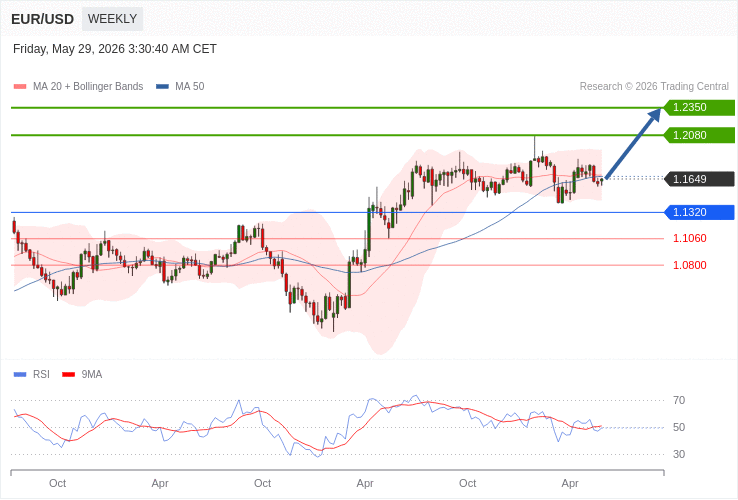
Task: Select the 1.2080 resistance price label
Action: 699,135
